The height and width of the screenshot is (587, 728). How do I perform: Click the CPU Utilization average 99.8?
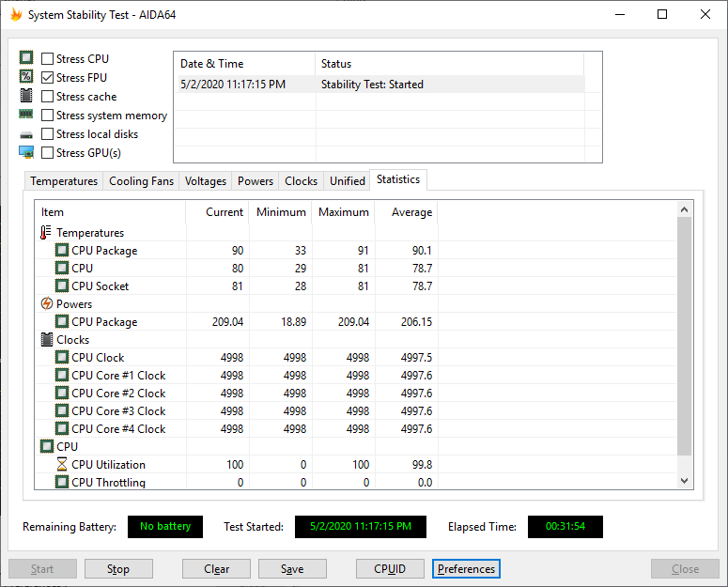pos(422,465)
